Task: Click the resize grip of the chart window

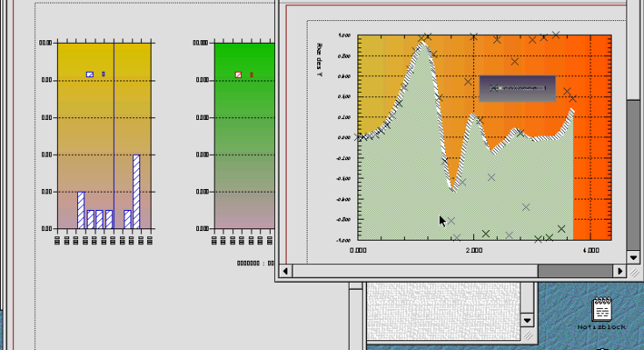Action: coord(636,272)
